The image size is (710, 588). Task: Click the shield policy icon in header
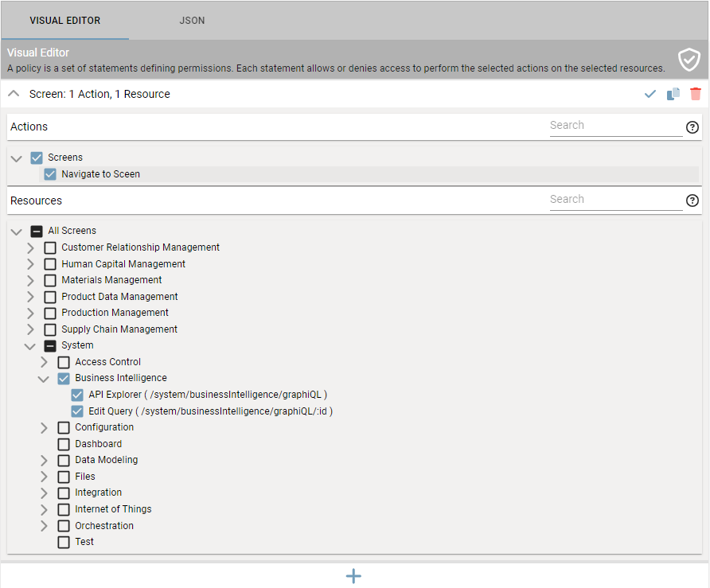click(689, 60)
